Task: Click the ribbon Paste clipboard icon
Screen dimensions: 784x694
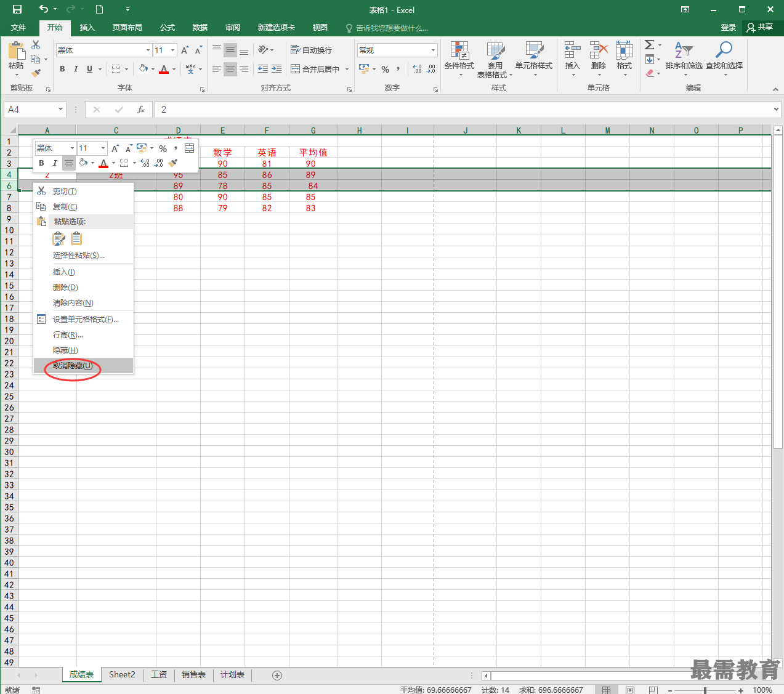Action: coord(17,50)
